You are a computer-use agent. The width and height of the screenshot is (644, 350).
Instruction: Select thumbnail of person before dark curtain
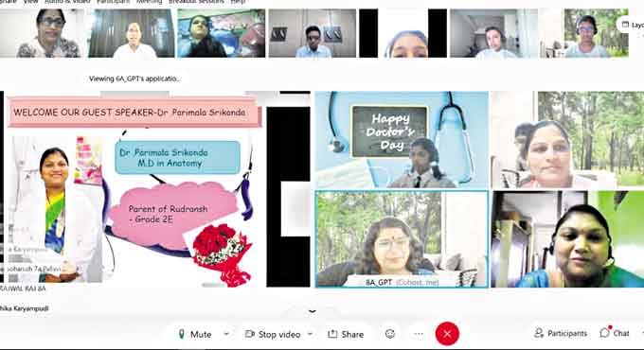132,33
